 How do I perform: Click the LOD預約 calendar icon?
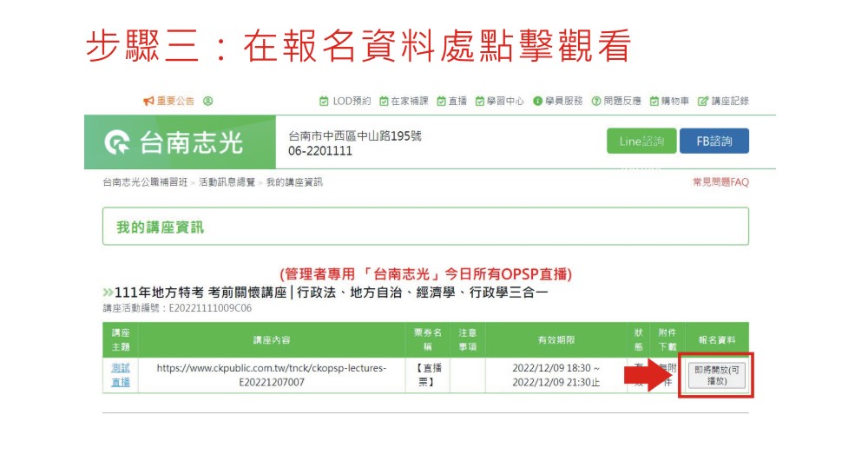[x=324, y=101]
